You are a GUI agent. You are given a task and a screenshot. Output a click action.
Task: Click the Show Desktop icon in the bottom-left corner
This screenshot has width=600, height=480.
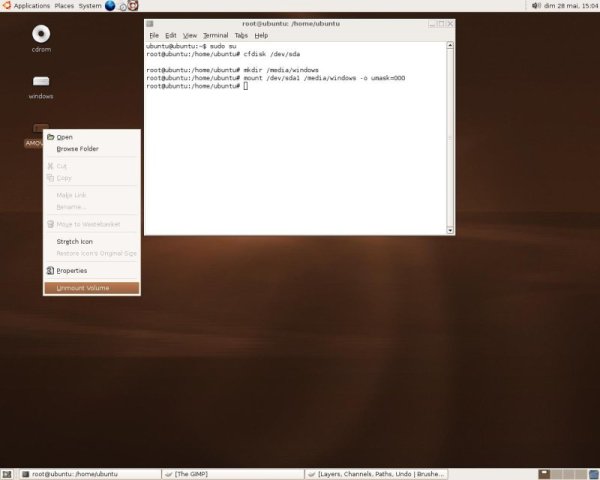8,473
